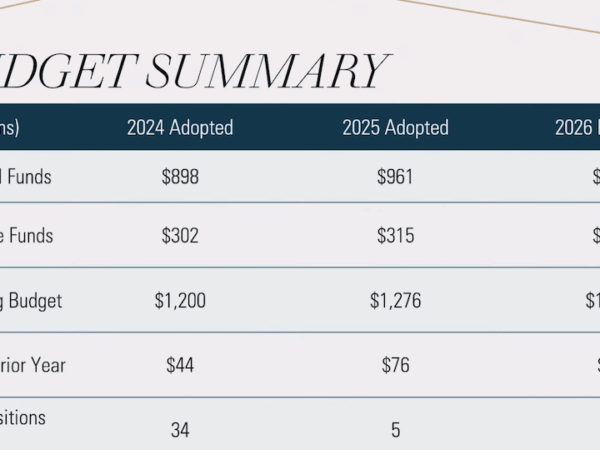Click the Prior Year row label
This screenshot has height=450, width=600.
point(33,365)
